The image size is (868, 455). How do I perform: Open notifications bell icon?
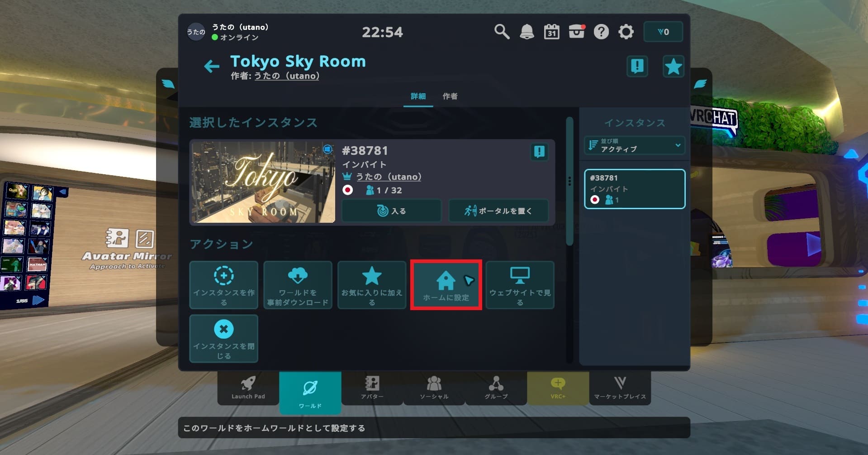click(x=526, y=32)
